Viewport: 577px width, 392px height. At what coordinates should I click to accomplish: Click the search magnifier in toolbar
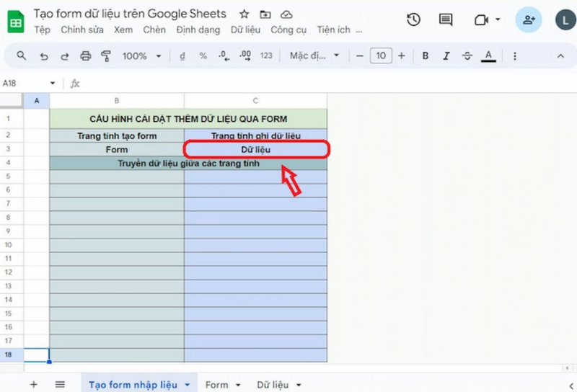pos(22,55)
